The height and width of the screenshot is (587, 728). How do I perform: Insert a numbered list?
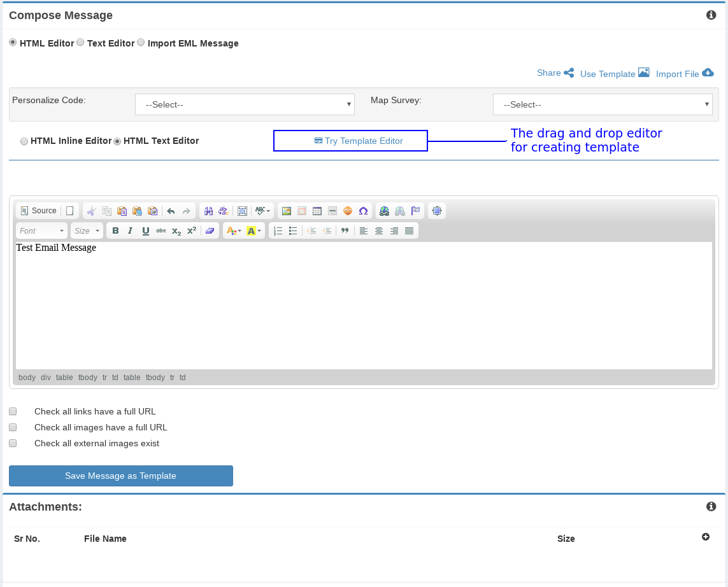click(278, 230)
